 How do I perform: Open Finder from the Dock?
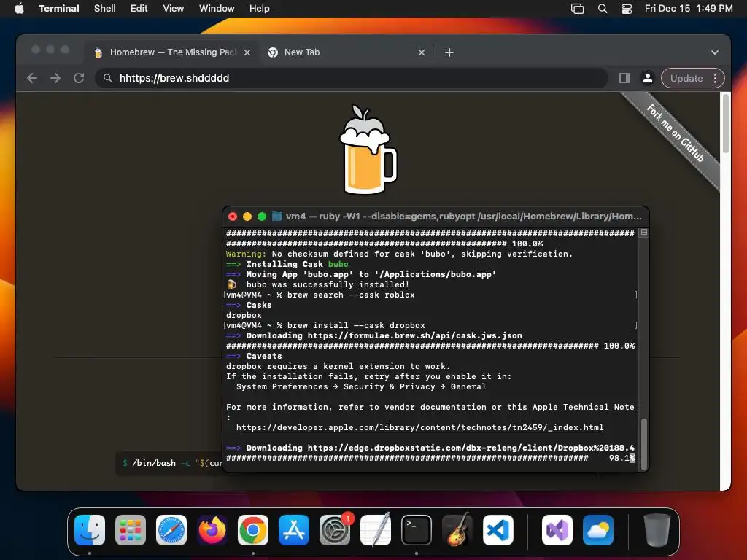click(90, 530)
